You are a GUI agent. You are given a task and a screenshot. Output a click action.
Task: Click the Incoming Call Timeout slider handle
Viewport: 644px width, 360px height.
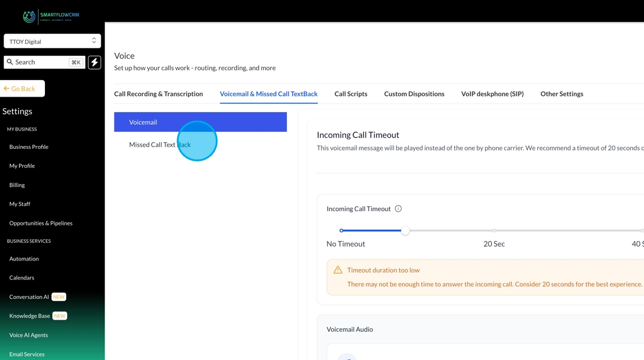click(405, 231)
